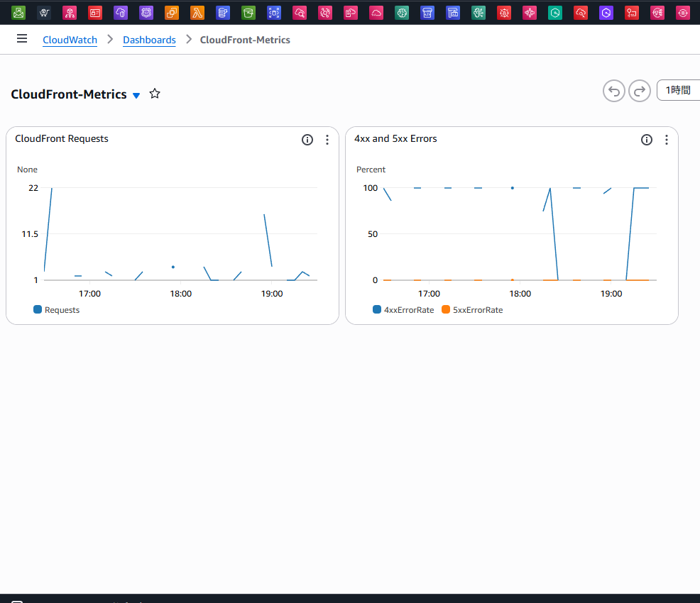Click the 19:00 spike on the Requests chart
This screenshot has height=603, width=700.
coord(268,240)
